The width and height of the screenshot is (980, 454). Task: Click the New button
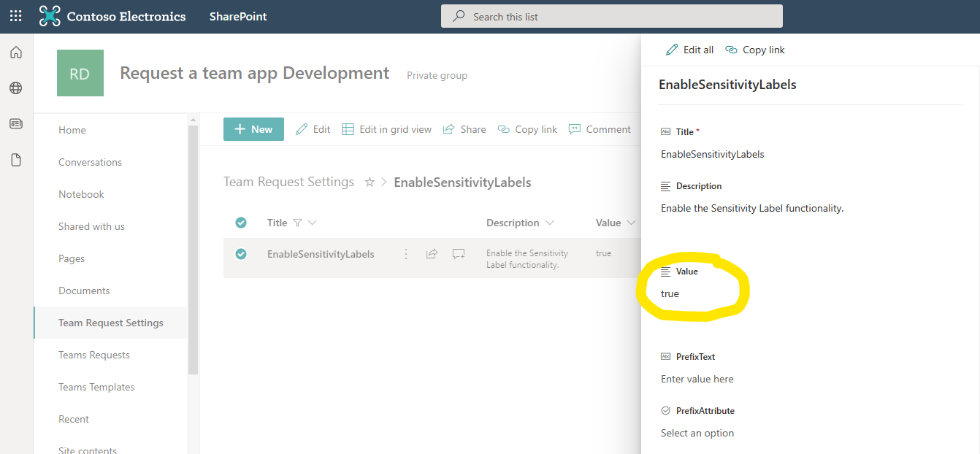(253, 129)
